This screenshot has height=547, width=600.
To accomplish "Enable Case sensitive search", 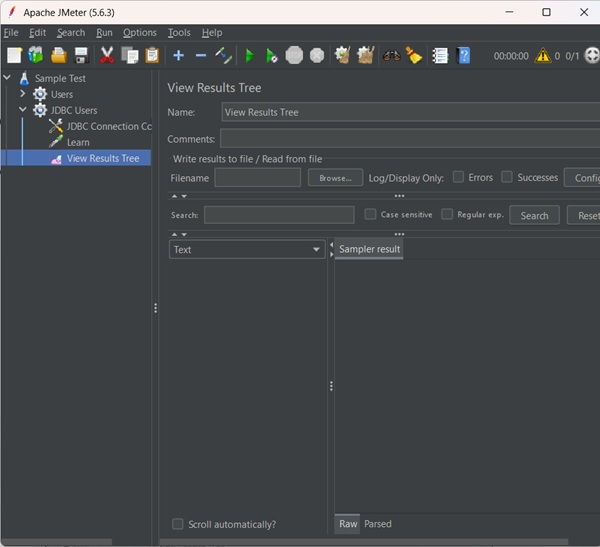I will pos(370,214).
